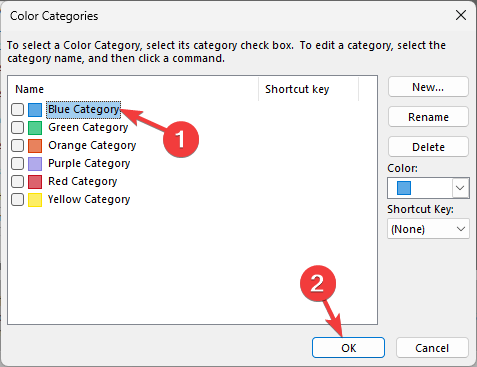
Task: Expand the Shortcut Key (None) dropdown
Action: pyautogui.click(x=428, y=229)
